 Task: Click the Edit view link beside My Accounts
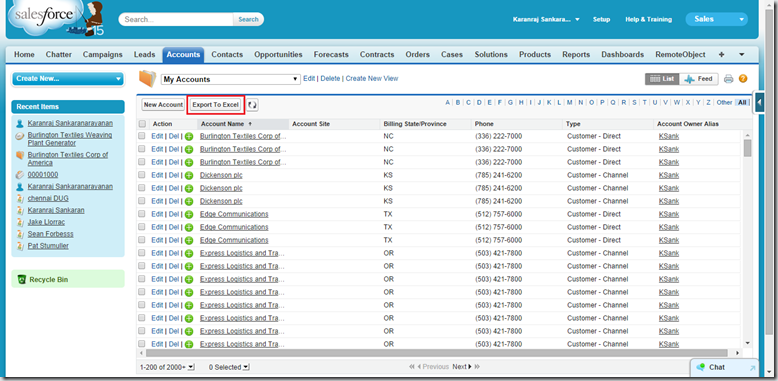[309, 78]
